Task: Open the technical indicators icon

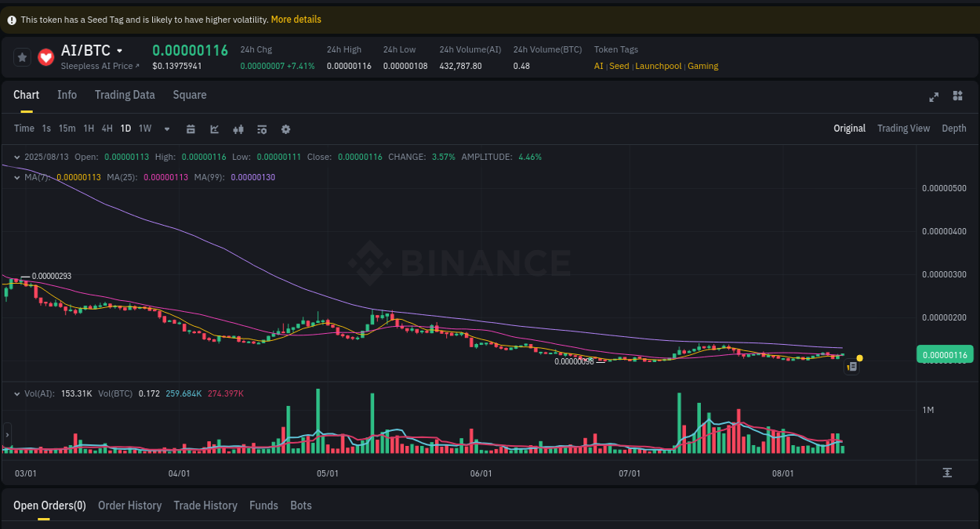Action: click(x=261, y=129)
